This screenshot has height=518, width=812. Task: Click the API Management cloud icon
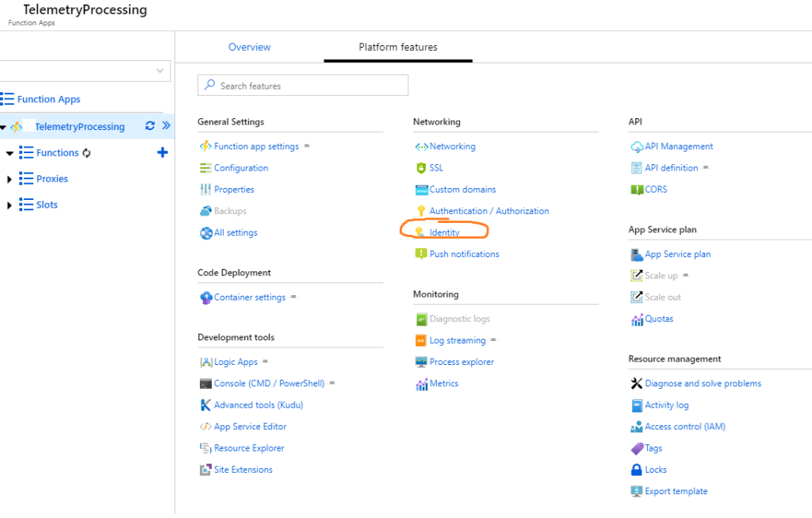click(x=637, y=147)
